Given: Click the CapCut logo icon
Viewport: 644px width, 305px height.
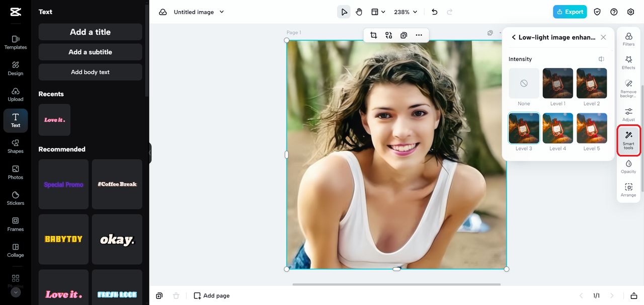Looking at the screenshot, I should click(x=15, y=12).
